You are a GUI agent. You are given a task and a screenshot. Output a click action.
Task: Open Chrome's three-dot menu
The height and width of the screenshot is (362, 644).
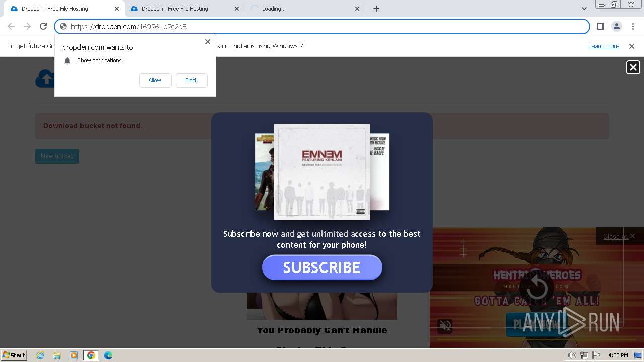click(x=632, y=26)
